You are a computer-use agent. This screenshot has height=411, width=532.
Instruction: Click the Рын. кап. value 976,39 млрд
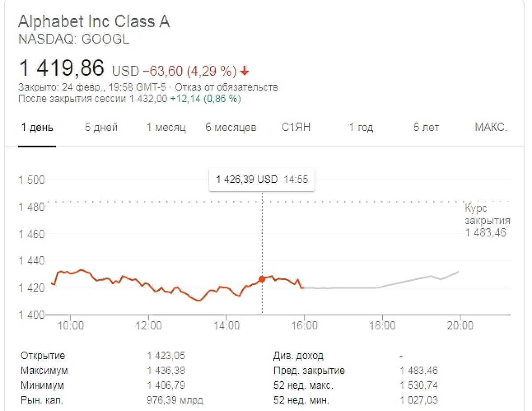coord(175,400)
